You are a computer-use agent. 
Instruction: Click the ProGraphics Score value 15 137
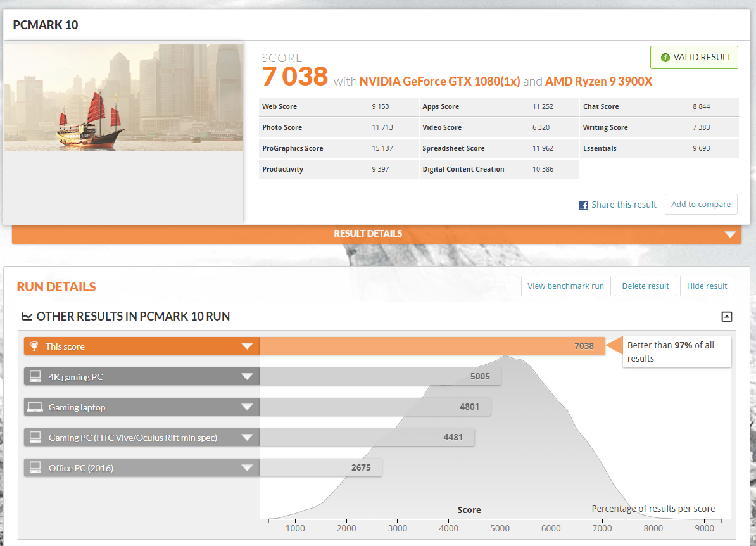click(x=382, y=149)
